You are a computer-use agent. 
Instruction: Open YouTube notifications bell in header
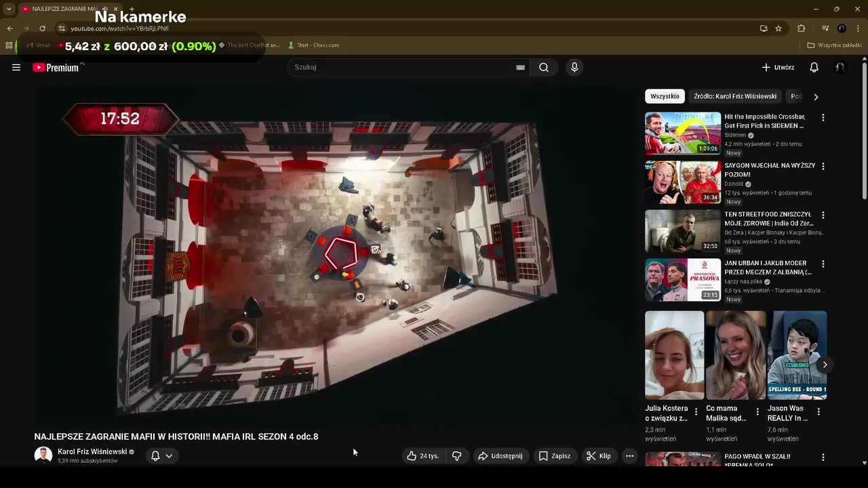(x=814, y=67)
